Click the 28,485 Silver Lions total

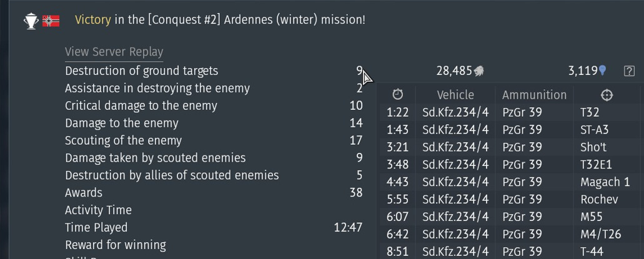click(x=454, y=71)
